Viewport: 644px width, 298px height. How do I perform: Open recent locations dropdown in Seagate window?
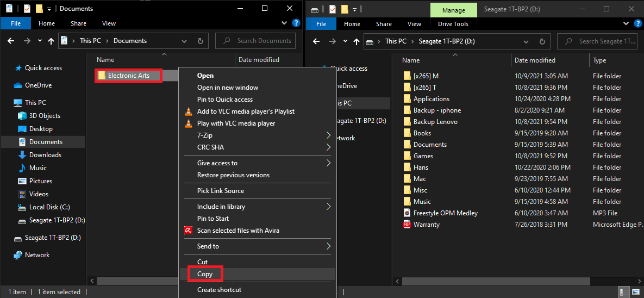coord(345,41)
